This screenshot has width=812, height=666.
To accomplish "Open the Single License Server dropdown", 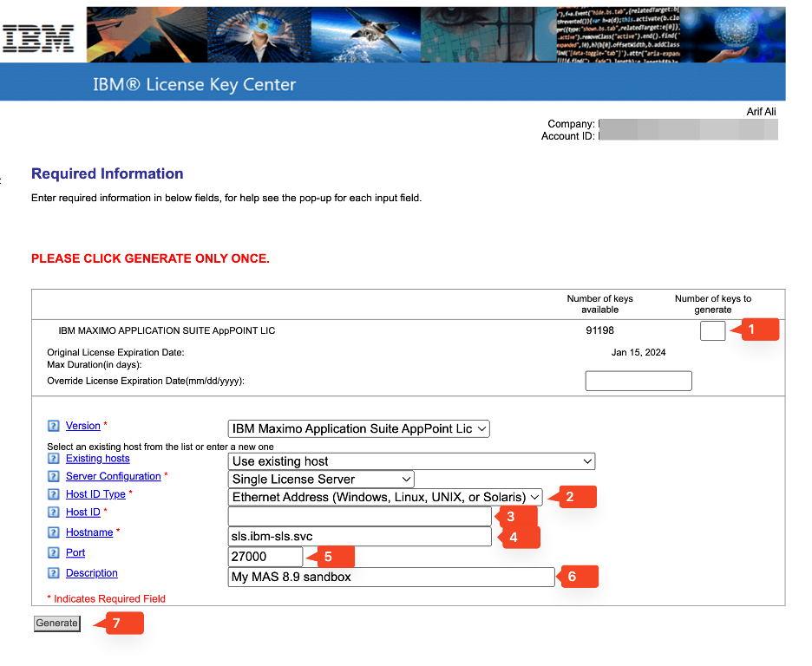I will click(321, 480).
